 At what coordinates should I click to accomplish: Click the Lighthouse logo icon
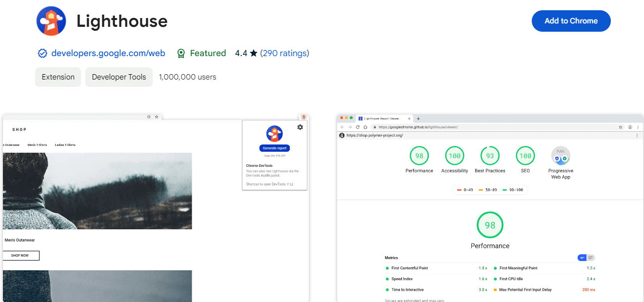[x=51, y=21]
